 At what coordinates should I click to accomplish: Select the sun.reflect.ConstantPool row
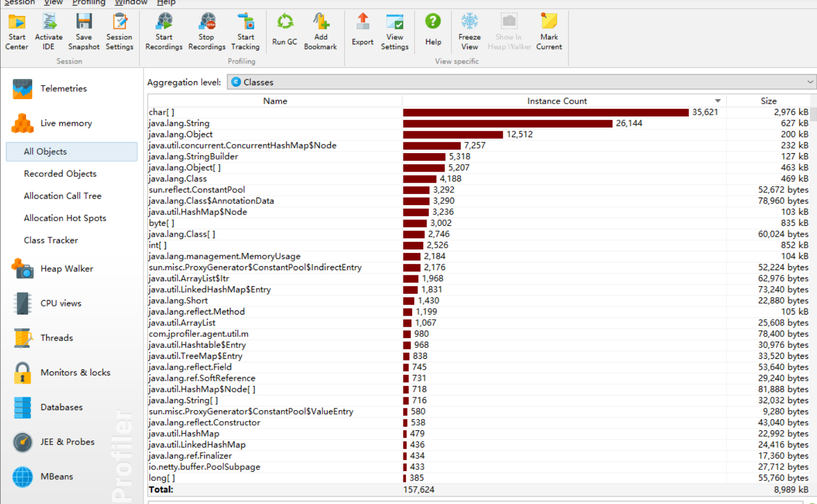click(479, 190)
